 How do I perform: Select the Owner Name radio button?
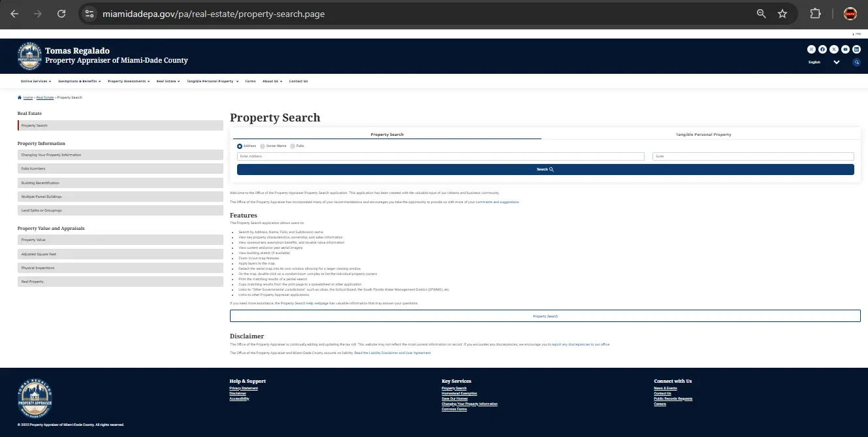pos(263,146)
